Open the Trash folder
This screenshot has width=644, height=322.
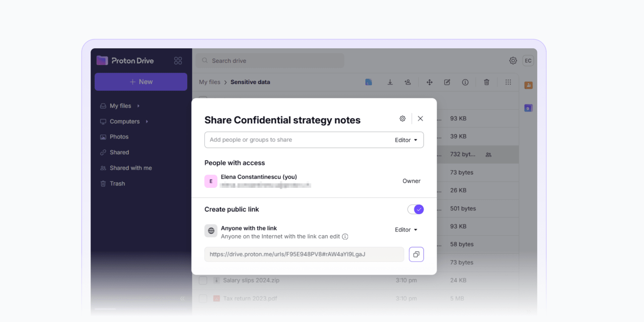pos(117,184)
